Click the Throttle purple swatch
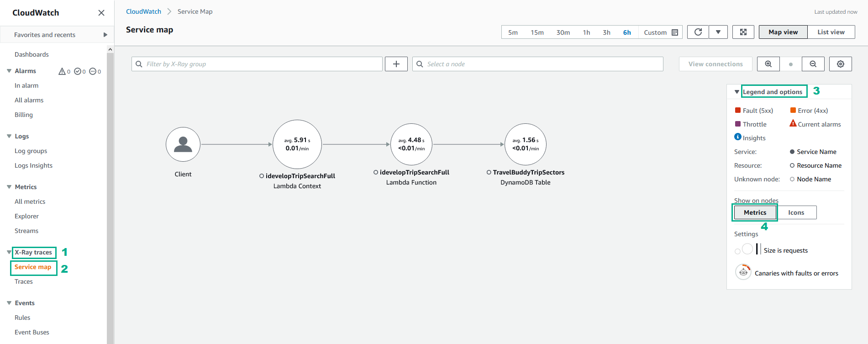 click(x=738, y=124)
